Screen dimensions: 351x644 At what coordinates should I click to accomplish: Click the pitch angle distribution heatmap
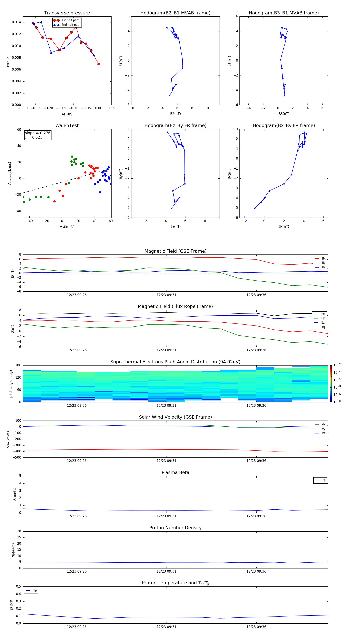click(175, 384)
